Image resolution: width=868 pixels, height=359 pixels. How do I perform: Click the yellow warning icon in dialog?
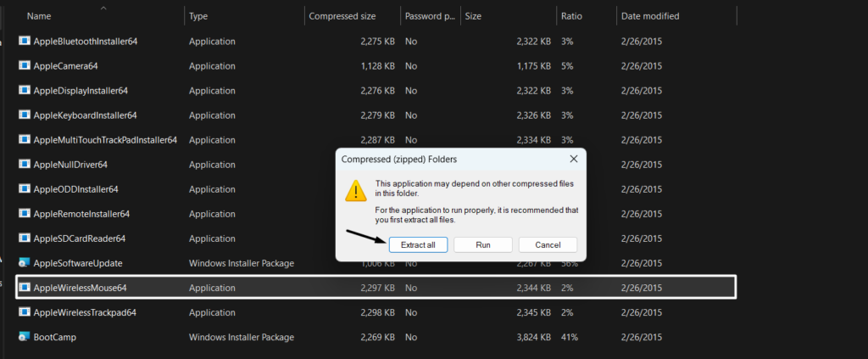click(356, 190)
